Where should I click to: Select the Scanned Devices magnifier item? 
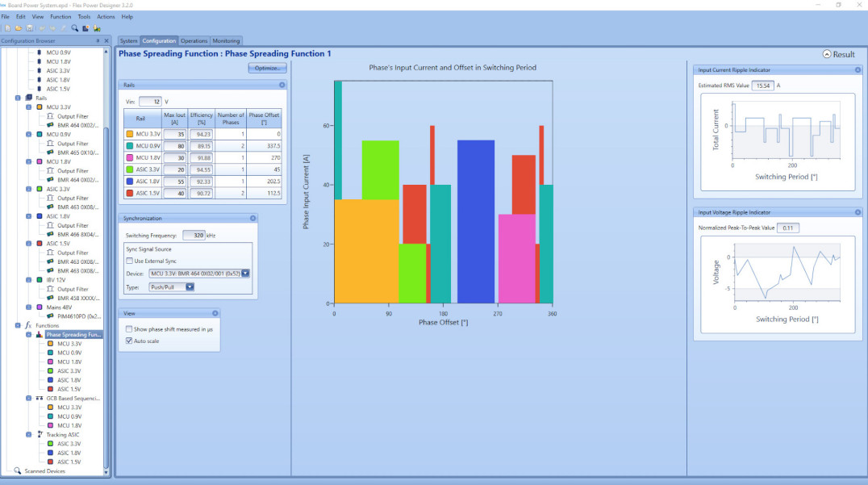pos(18,470)
